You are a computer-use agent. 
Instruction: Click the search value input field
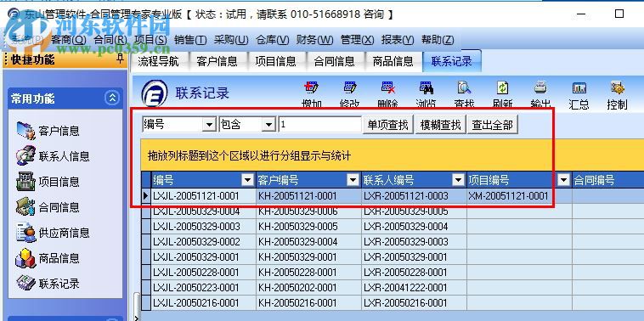[319, 124]
